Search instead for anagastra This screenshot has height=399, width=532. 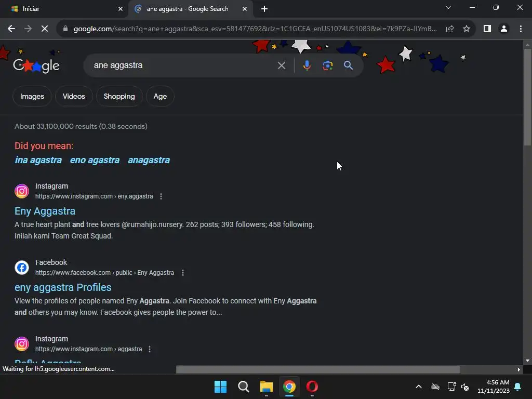tap(149, 160)
